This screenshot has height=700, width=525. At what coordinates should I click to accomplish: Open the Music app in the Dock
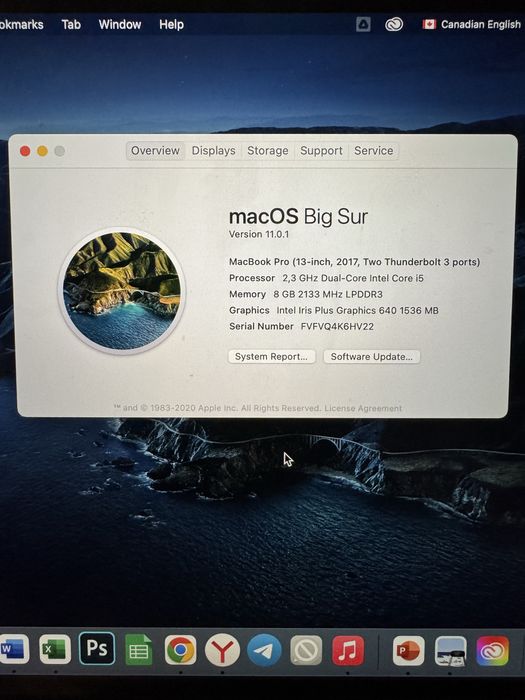348,650
